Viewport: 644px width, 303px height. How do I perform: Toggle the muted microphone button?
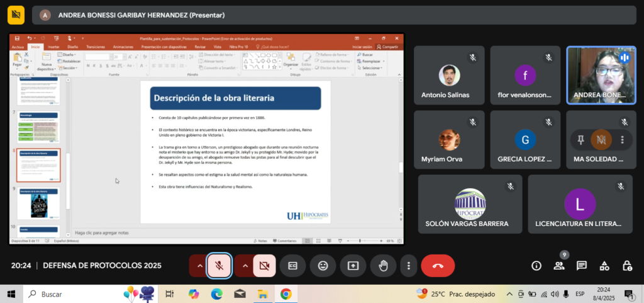pyautogui.click(x=219, y=266)
